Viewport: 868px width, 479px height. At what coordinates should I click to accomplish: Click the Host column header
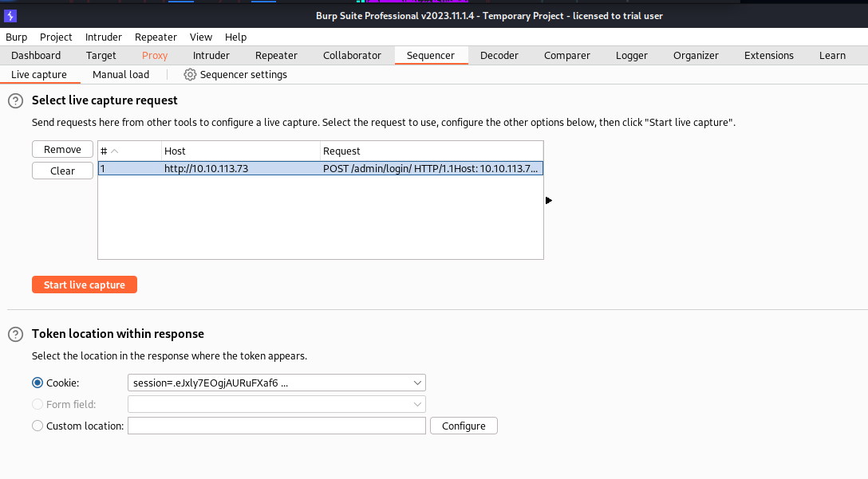point(241,151)
